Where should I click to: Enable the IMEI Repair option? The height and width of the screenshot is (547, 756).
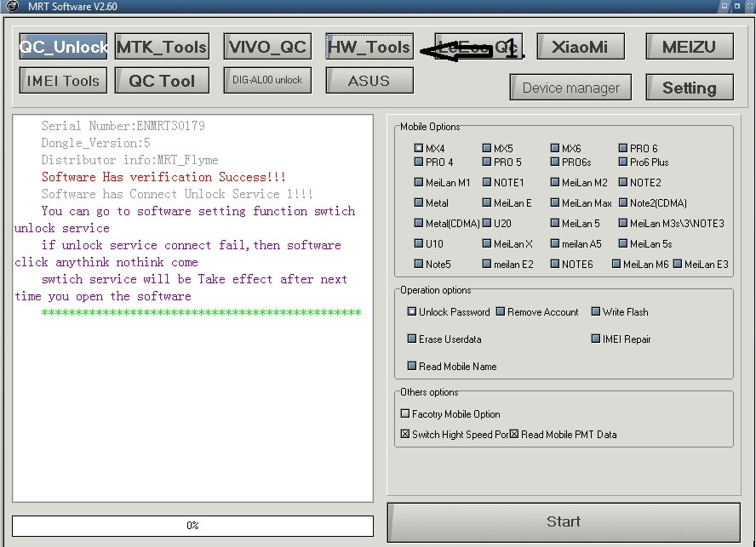pyautogui.click(x=595, y=339)
